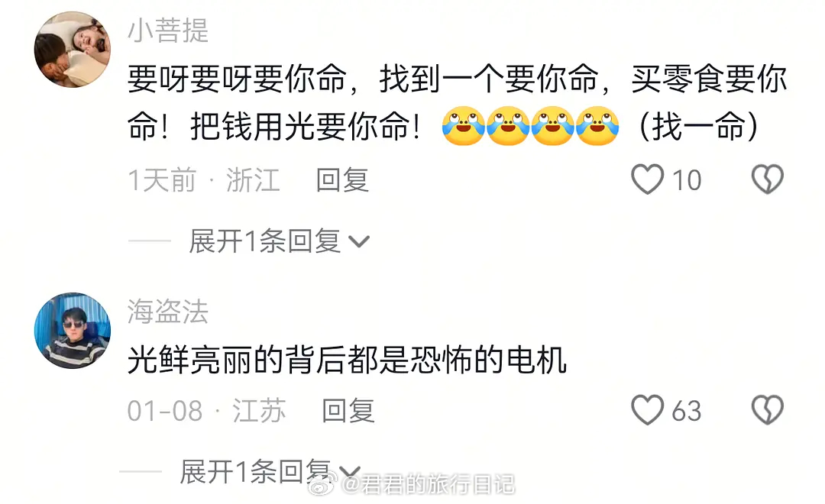Like 海盗法's comment with the heart icon
The height and width of the screenshot is (504, 825).
pos(647,410)
